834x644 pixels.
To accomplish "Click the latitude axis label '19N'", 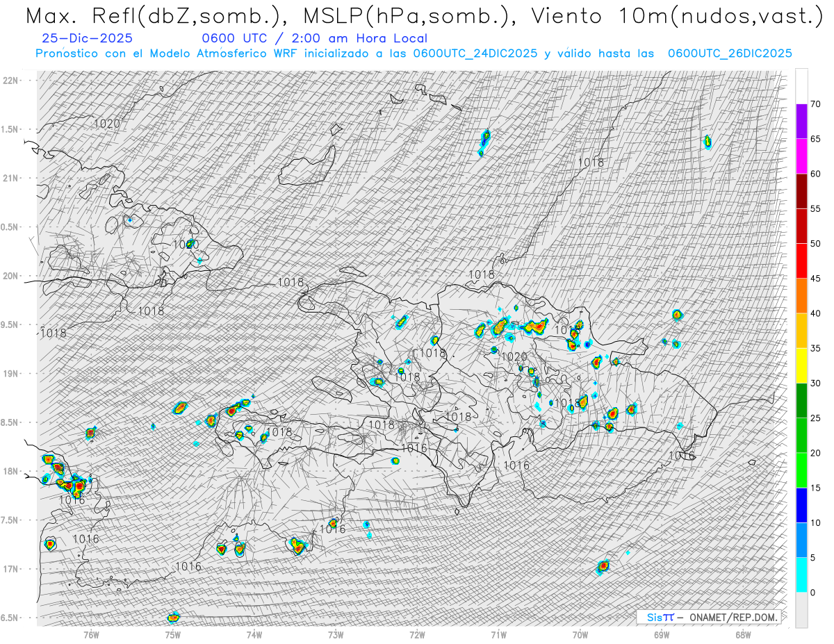I will point(10,373).
